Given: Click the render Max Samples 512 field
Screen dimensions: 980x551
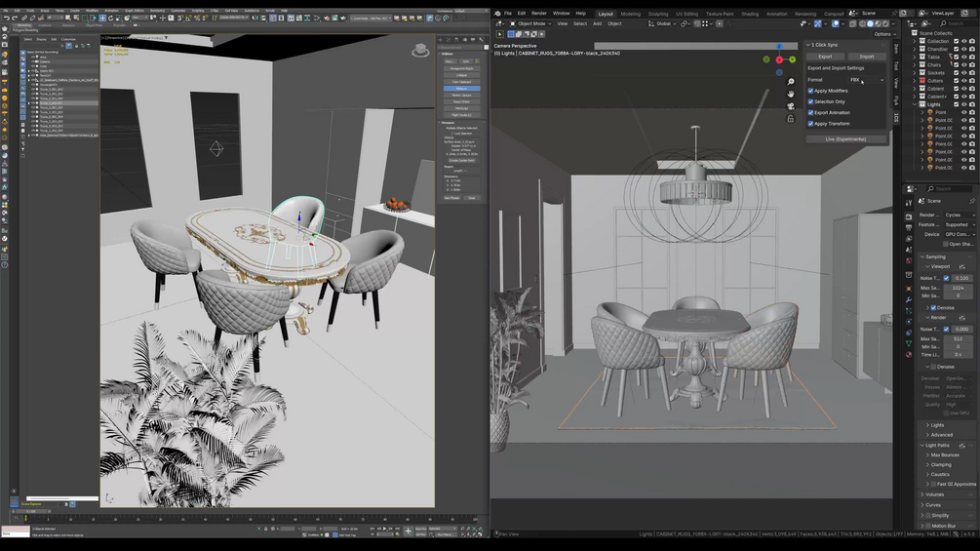Looking at the screenshot, I should coord(958,338).
